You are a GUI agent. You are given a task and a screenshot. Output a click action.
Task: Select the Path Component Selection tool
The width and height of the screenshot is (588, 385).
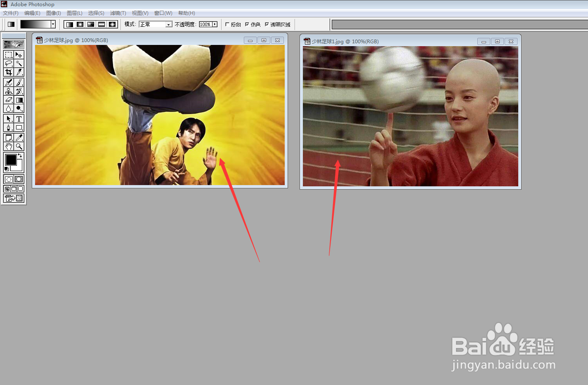tap(9, 119)
